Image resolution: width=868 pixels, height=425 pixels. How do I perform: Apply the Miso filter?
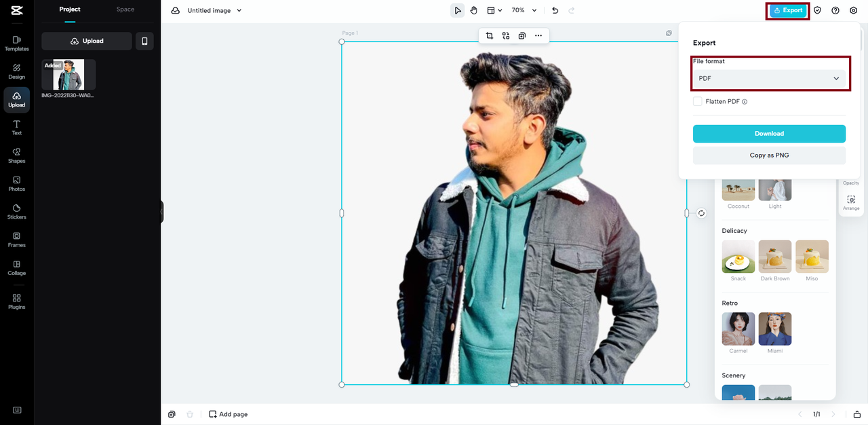point(812,257)
